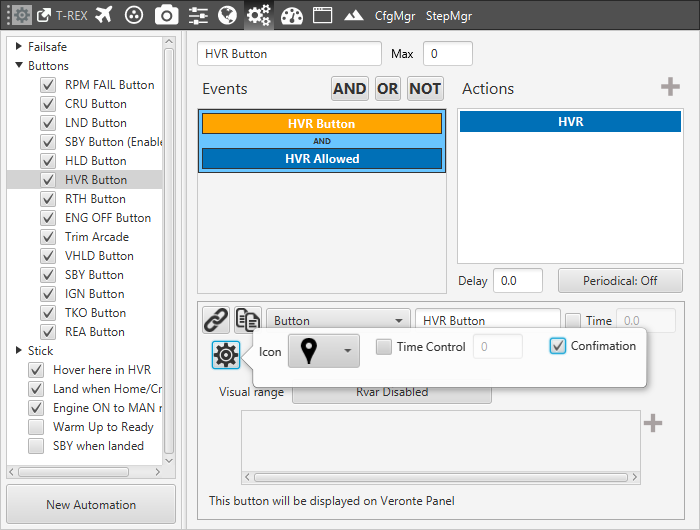Image resolution: width=700 pixels, height=530 pixels.
Task: Open the sliders control icon
Action: point(198,16)
